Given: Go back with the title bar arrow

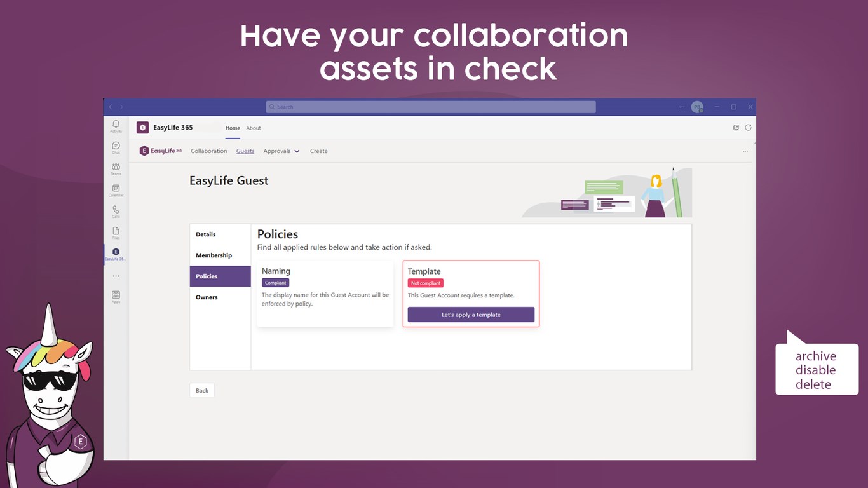Looking at the screenshot, I should pos(111,107).
